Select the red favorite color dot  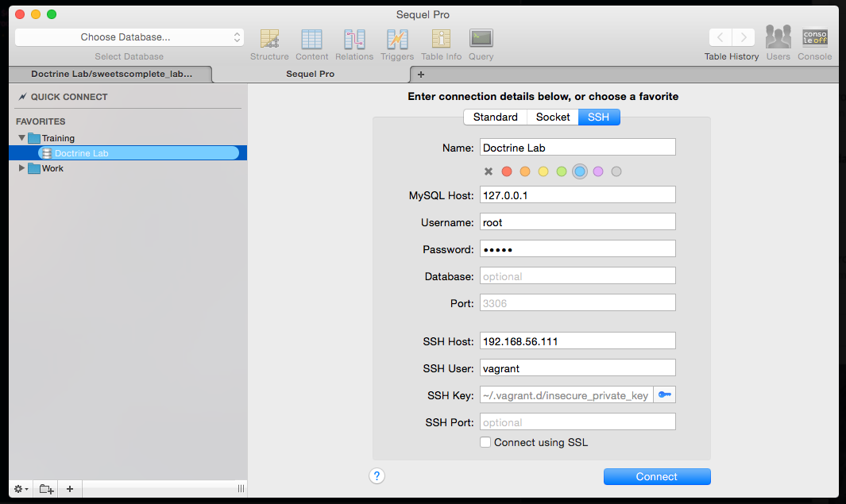coord(507,171)
